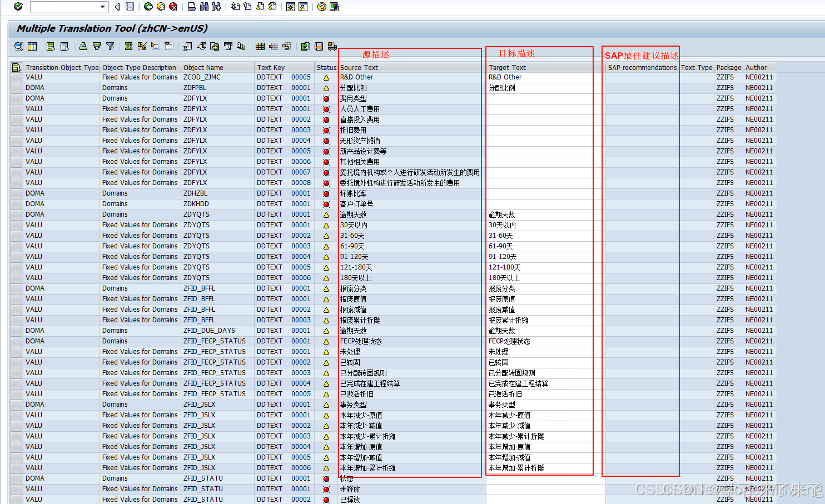The image size is (825, 504).
Task: Exit with the yellow up-arrow icon
Action: click(161, 7)
